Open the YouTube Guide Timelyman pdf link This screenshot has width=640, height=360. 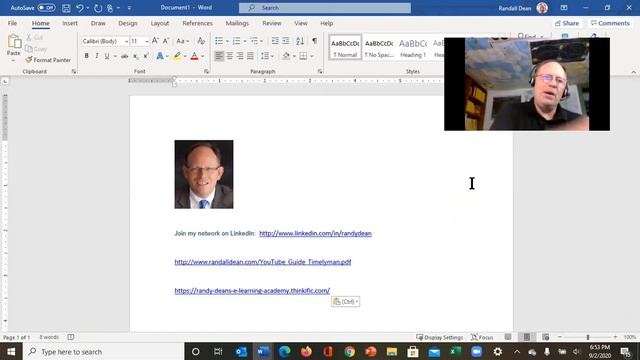(x=263, y=262)
